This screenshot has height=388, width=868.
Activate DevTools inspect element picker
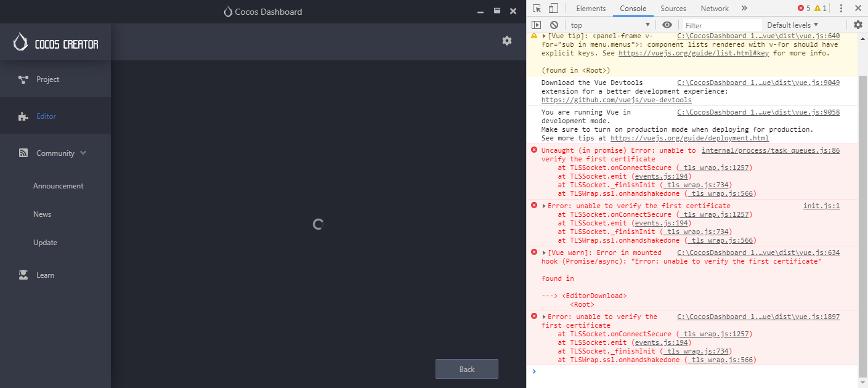click(537, 9)
